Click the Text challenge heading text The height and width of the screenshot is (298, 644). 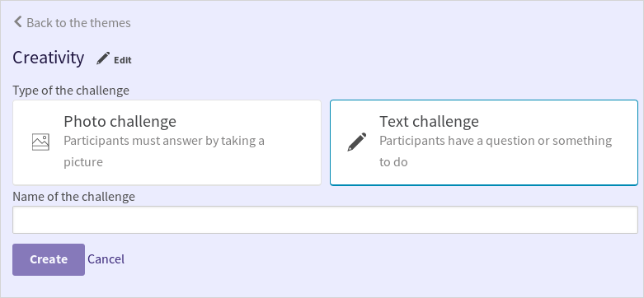[x=429, y=121]
